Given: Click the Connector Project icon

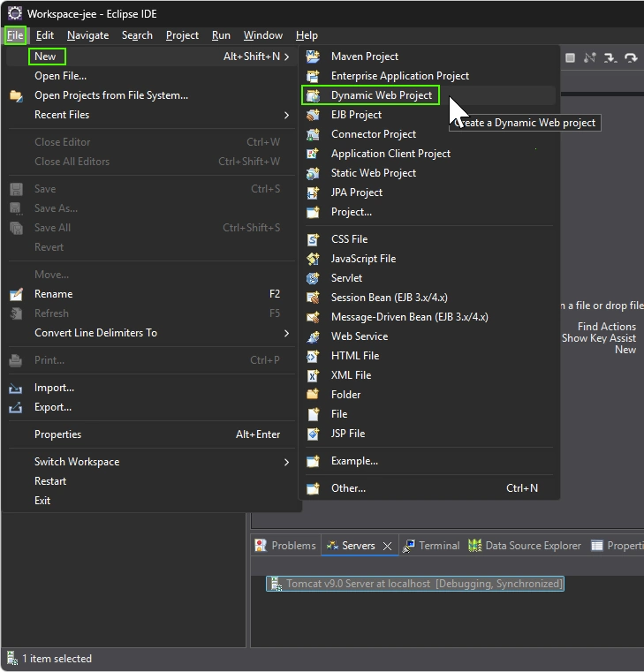Looking at the screenshot, I should point(313,134).
